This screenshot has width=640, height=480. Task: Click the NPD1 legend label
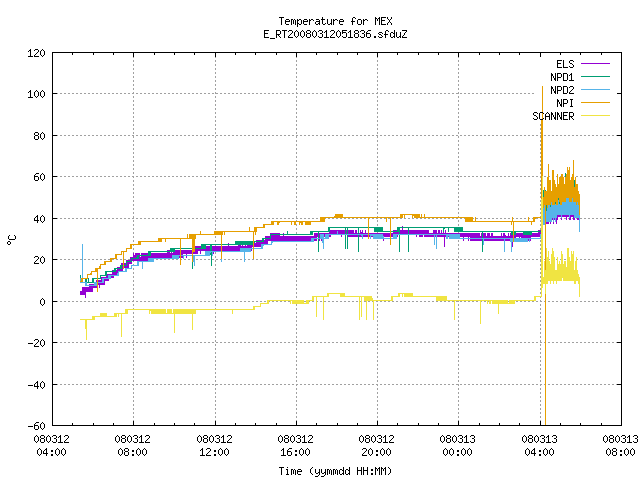[x=562, y=77]
